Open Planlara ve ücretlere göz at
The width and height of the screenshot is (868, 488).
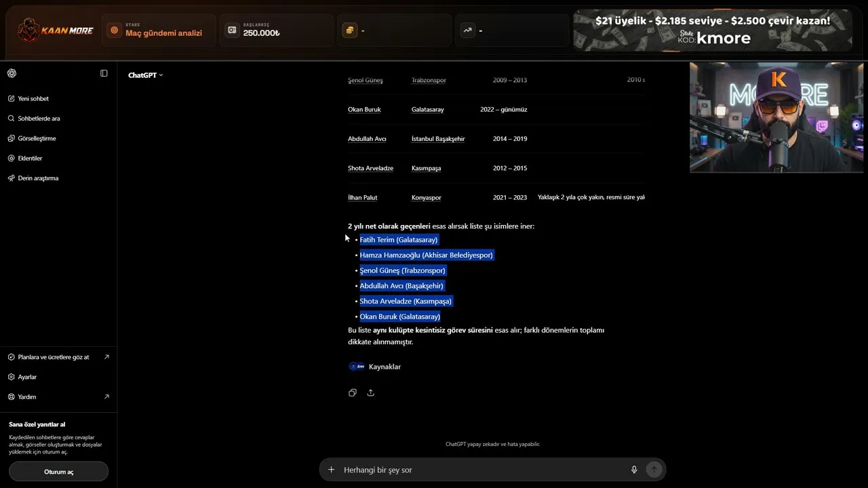click(58, 357)
